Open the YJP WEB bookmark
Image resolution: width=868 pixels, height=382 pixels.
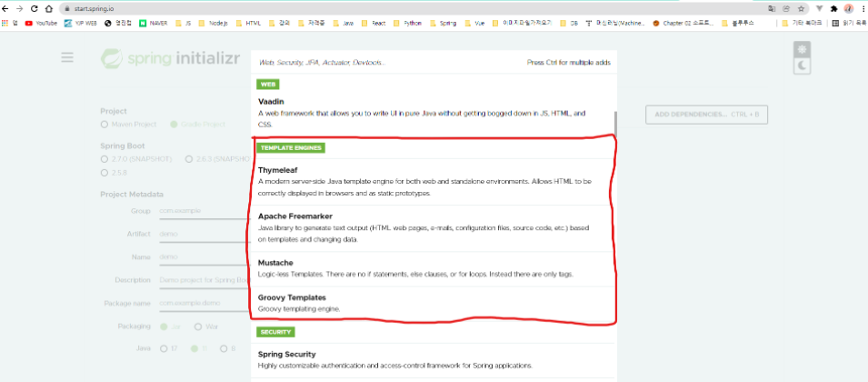(x=81, y=24)
